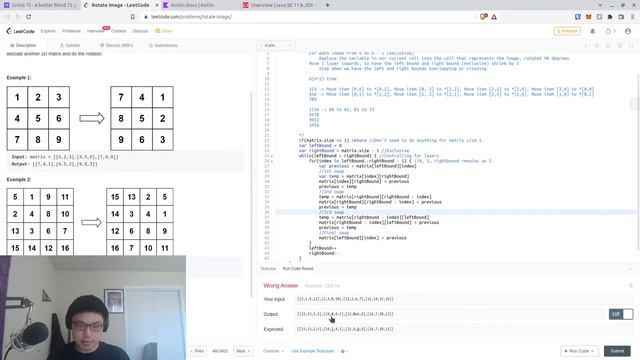Open the editor settings gear icon
The width and height of the screenshot is (640, 360).
tap(620, 45)
